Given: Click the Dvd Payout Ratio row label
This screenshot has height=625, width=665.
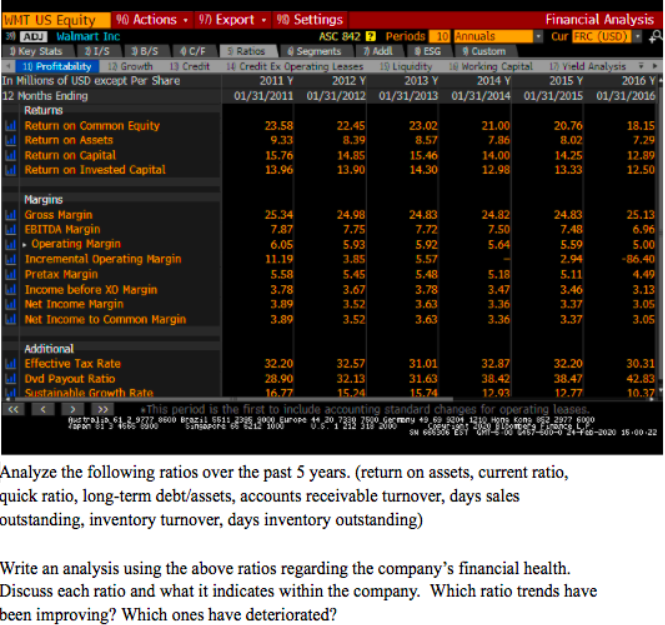Looking at the screenshot, I should [70, 378].
